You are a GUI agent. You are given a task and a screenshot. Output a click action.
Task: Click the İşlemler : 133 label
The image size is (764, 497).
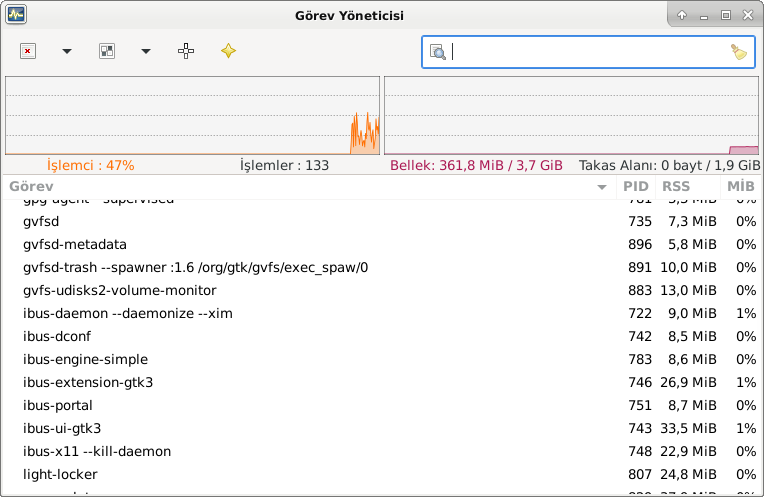284,165
